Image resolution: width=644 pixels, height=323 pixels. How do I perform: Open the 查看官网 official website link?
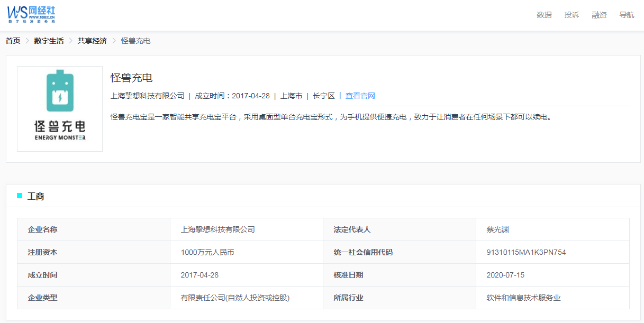(360, 96)
